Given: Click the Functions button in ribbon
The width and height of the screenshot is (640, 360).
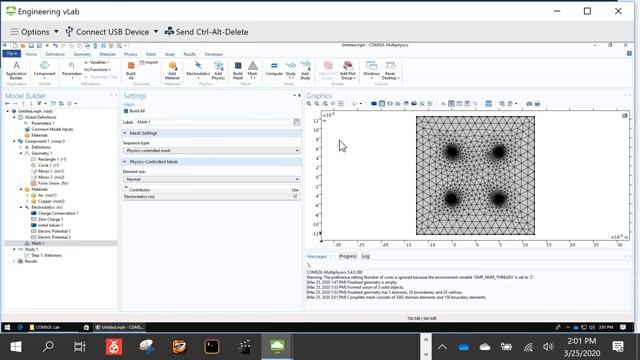Looking at the screenshot, I should (98, 70).
